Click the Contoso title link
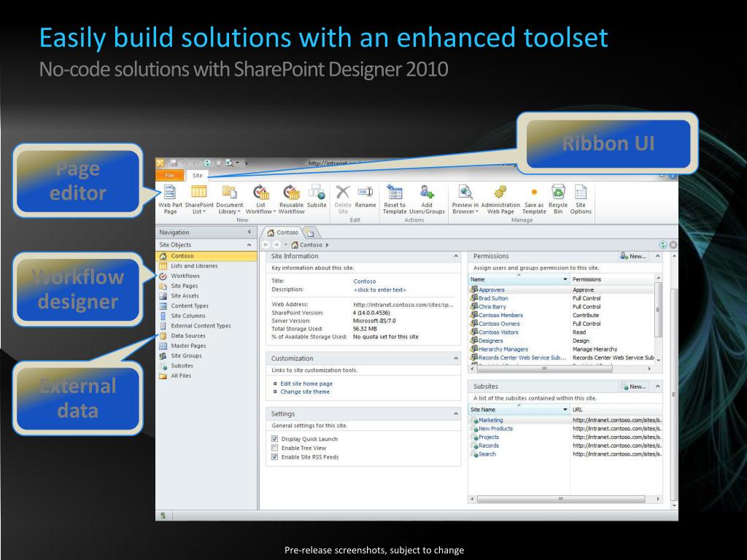Image resolution: width=747 pixels, height=560 pixels. pyautogui.click(x=365, y=281)
